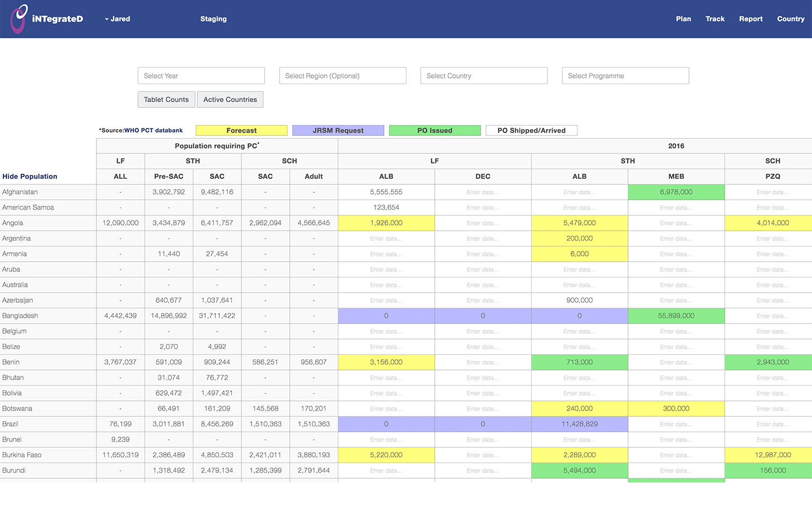Click Botswana SCH SAC value 145,568

266,409
